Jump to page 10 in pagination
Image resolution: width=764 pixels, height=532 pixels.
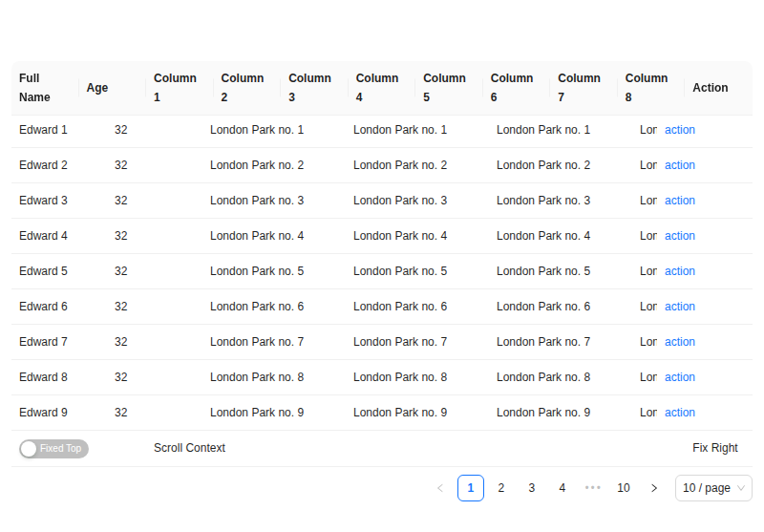(624, 488)
